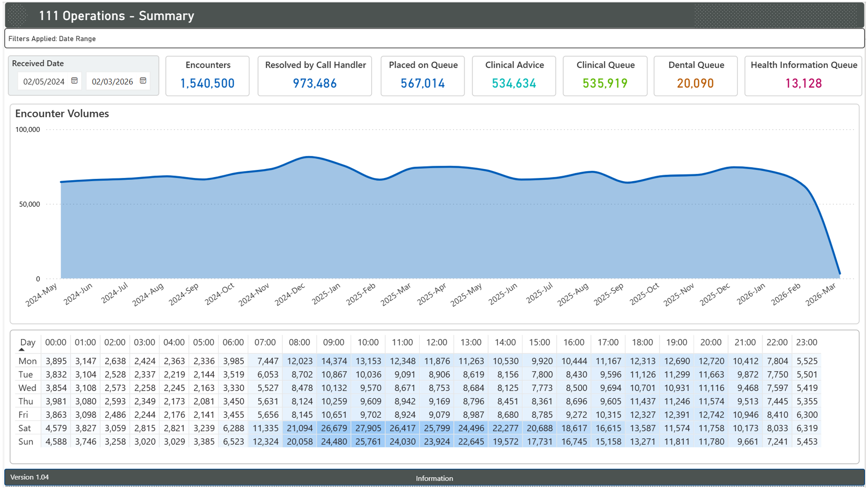868x488 pixels.
Task: Select the Mon row label in the table
Action: 27,361
